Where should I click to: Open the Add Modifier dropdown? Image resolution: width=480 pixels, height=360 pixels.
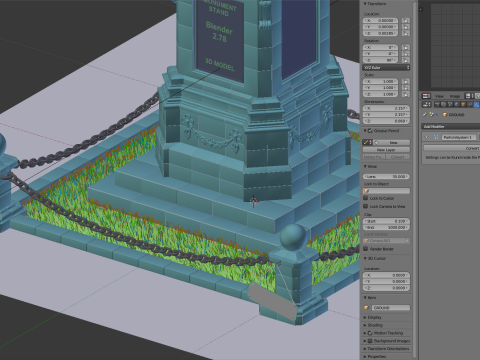(451, 126)
